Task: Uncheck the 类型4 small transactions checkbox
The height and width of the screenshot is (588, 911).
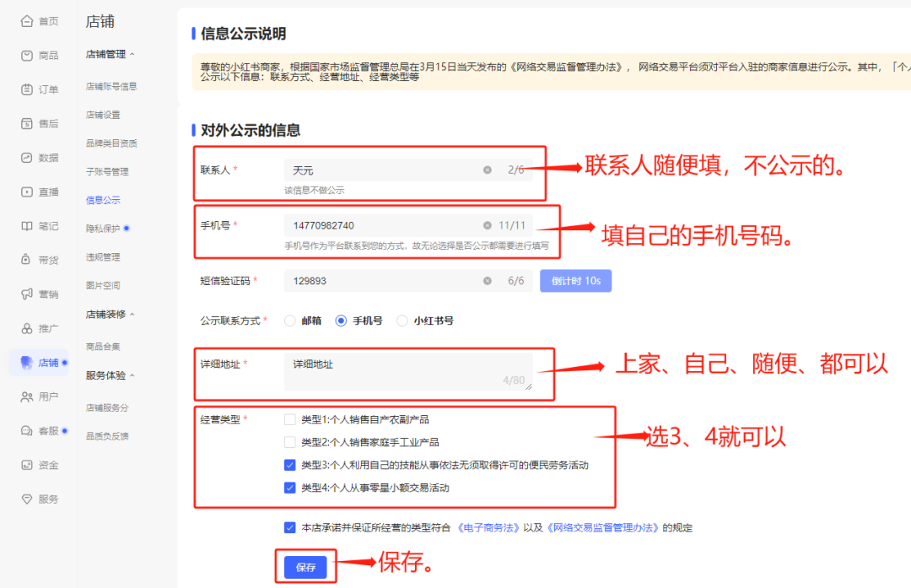Action: coord(289,486)
